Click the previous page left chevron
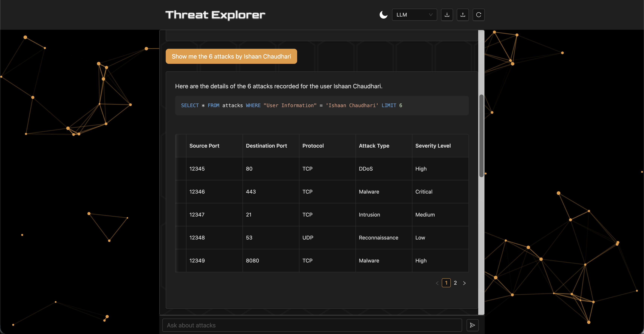Image resolution: width=644 pixels, height=334 pixels. coord(437,283)
